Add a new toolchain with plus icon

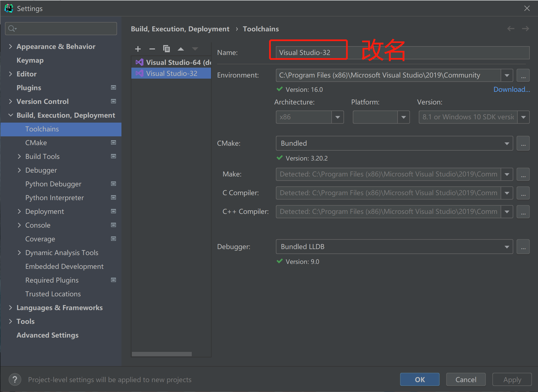click(138, 49)
